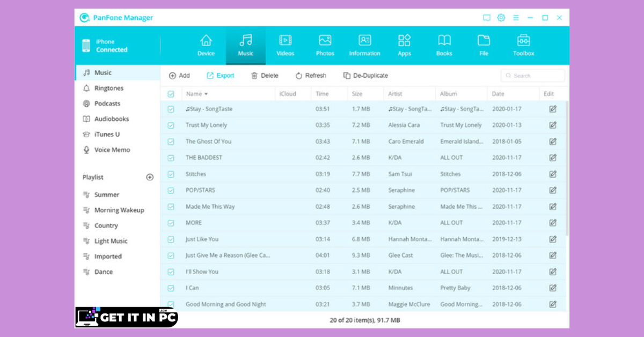Toggle the select-all checkbox in header
The width and height of the screenshot is (644, 337).
point(171,94)
